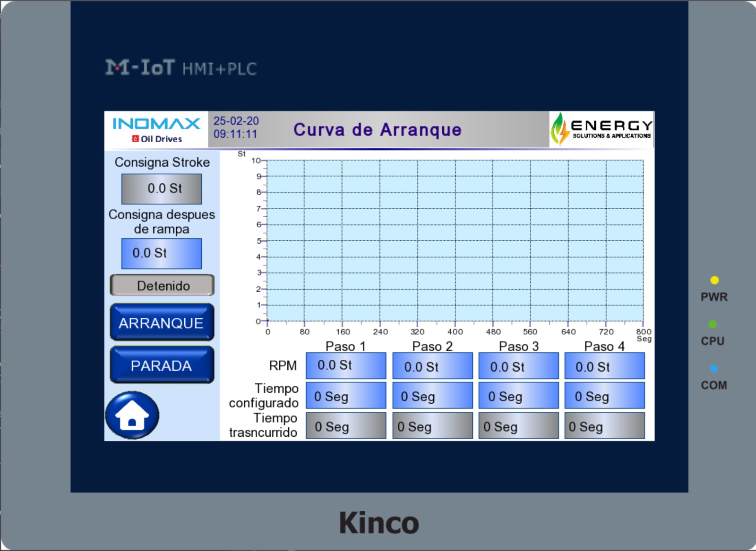The image size is (756, 551).
Task: Select Paso 4 Tiempo trasncurrido display
Action: point(604,426)
